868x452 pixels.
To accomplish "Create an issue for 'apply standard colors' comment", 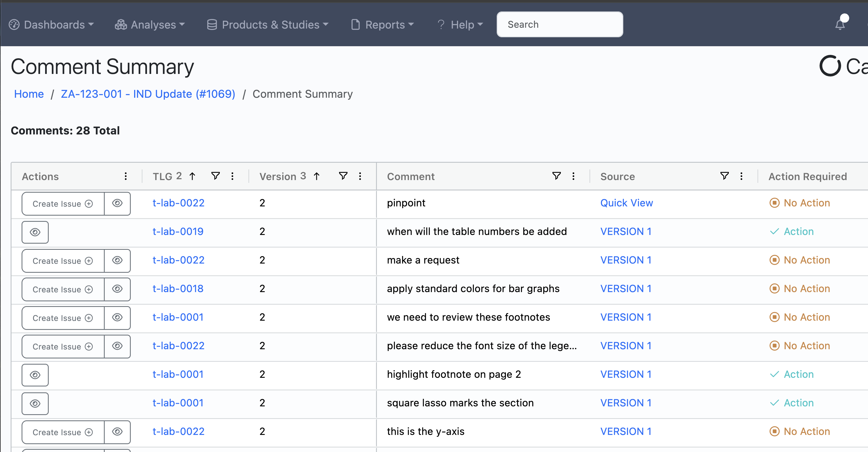I will pos(63,289).
